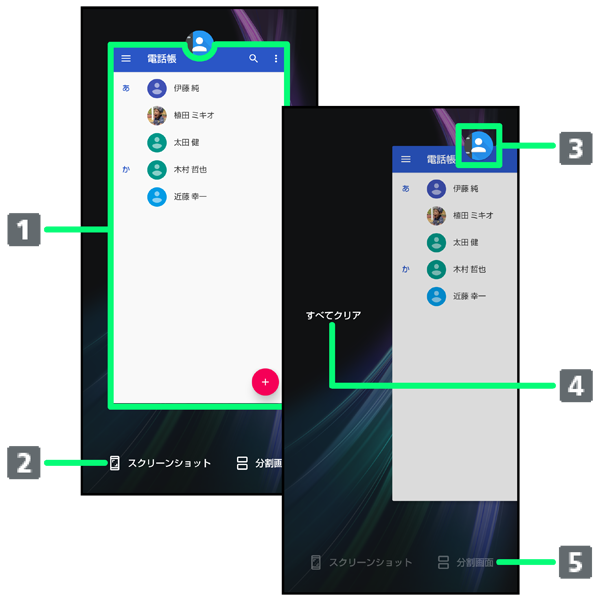This screenshot has width=600, height=601.
Task: Tap highlighted contacts app icon on right card
Action: [x=480, y=146]
